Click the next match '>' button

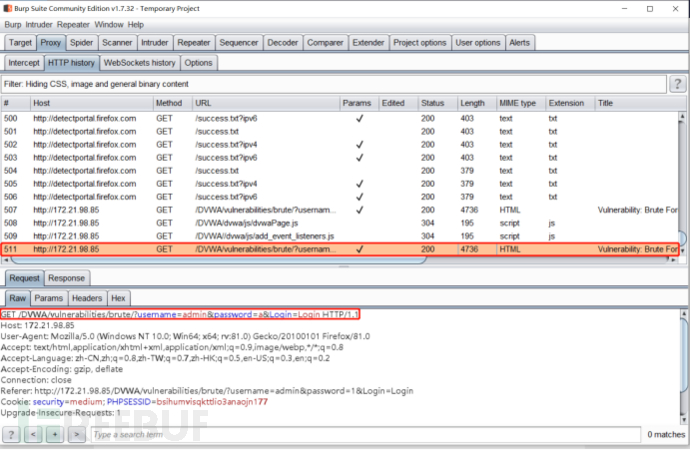(x=75, y=434)
